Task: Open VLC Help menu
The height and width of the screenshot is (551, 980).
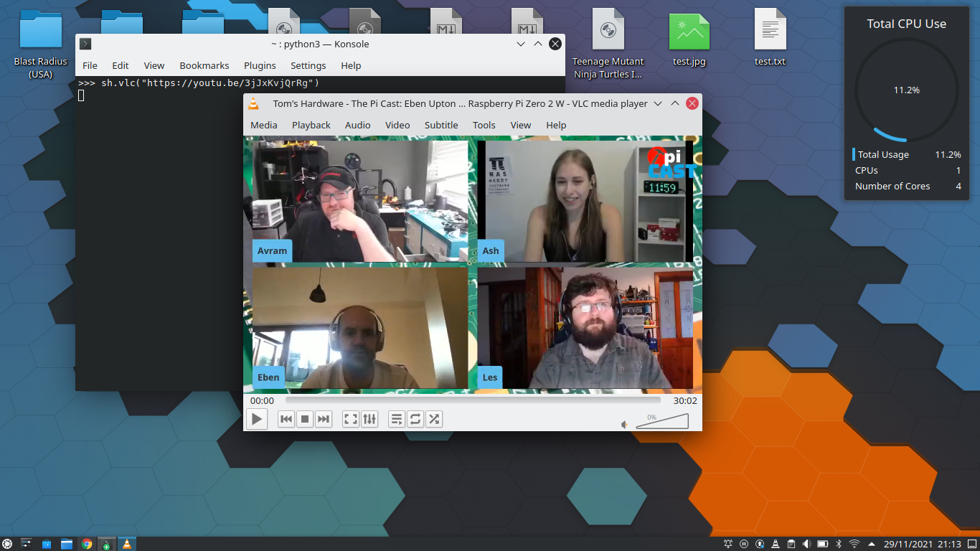Action: 556,125
